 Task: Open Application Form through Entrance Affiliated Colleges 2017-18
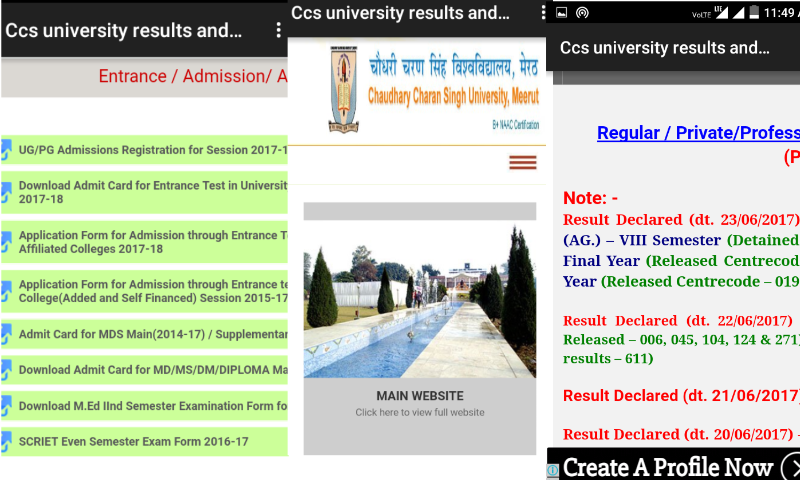(144, 242)
